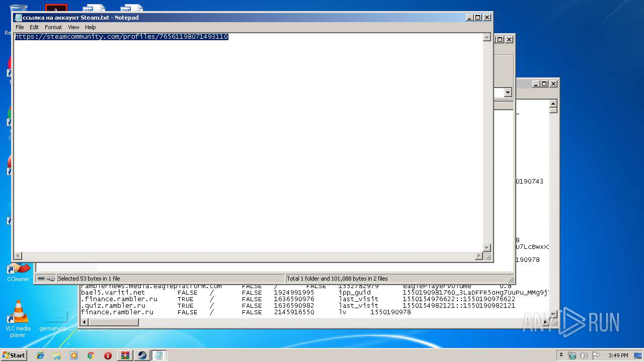Click '.finance.rambler.ru' cookie row text
Image resolution: width=644 pixels, height=362 pixels.
[119, 299]
